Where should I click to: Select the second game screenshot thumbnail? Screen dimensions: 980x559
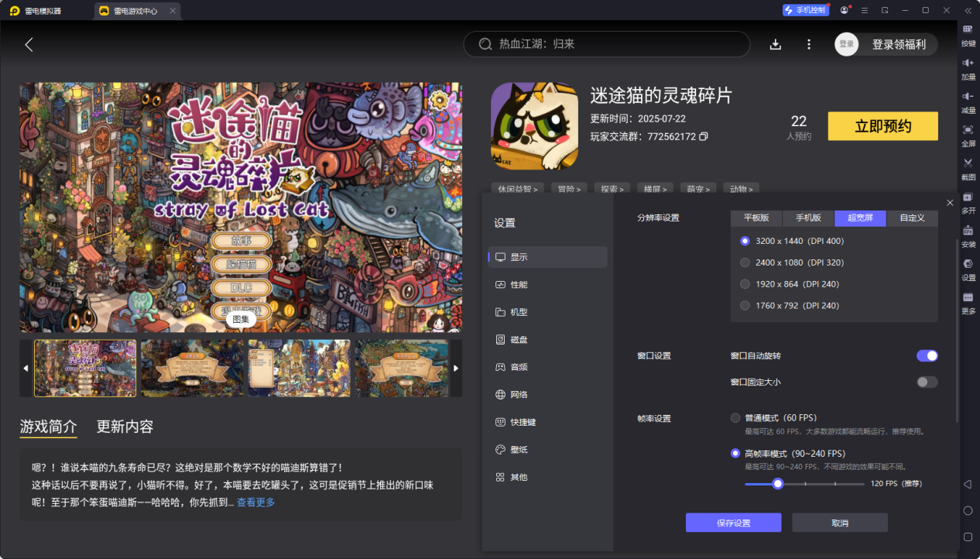[191, 368]
